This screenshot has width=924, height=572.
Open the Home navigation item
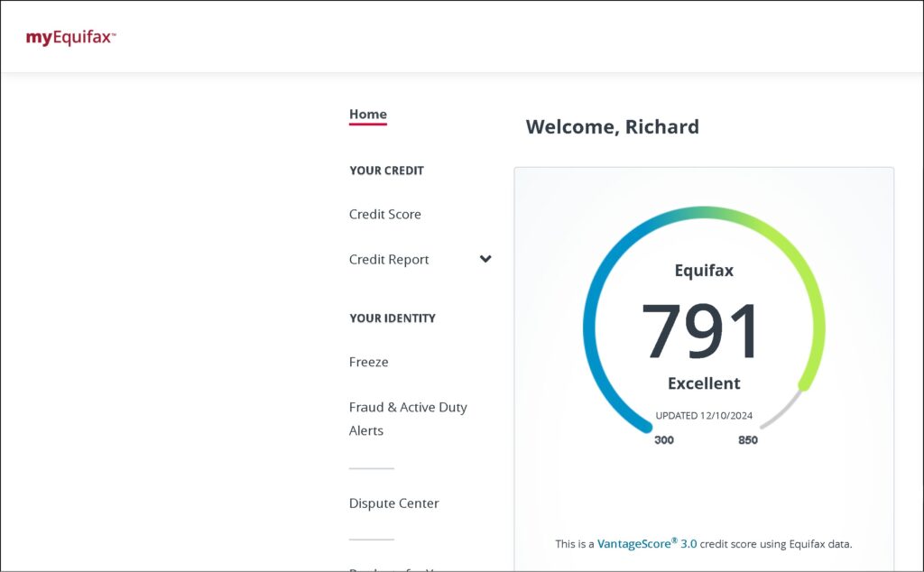click(x=367, y=115)
